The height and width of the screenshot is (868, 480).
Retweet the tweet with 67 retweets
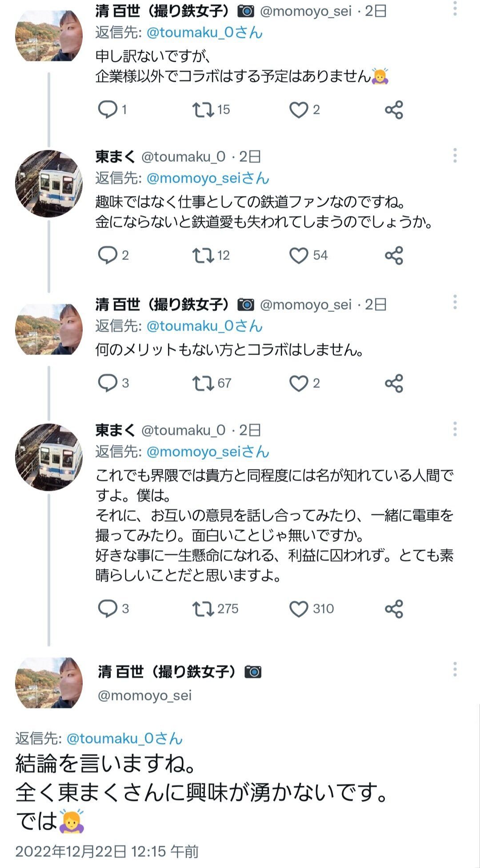[x=203, y=383]
